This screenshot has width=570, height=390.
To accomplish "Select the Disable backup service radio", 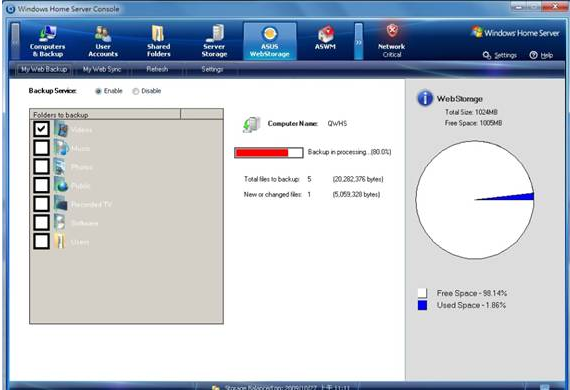I will [136, 91].
